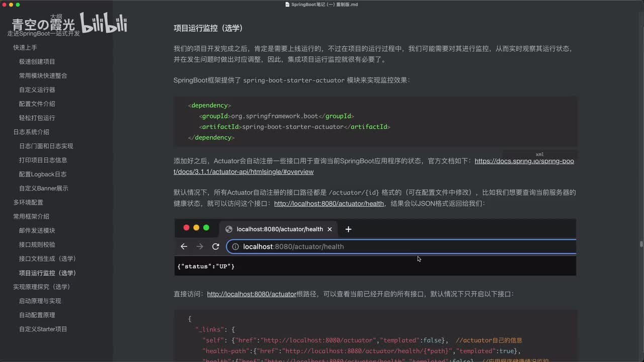Image resolution: width=644 pixels, height=362 pixels.
Task: Click the 项目运行监控（选学） heading
Action: (x=208, y=28)
